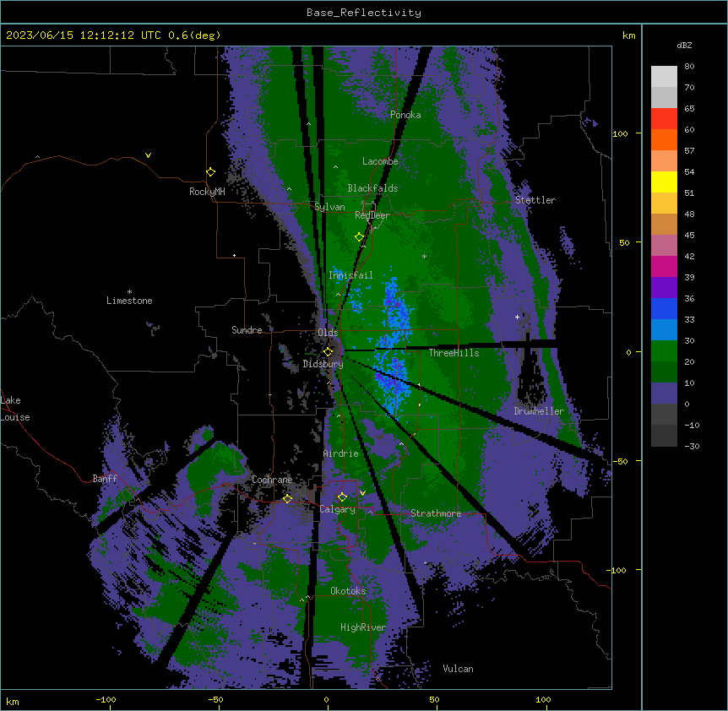The image size is (728, 711).
Task: Click the dBZ legend heading
Action: [x=684, y=46]
